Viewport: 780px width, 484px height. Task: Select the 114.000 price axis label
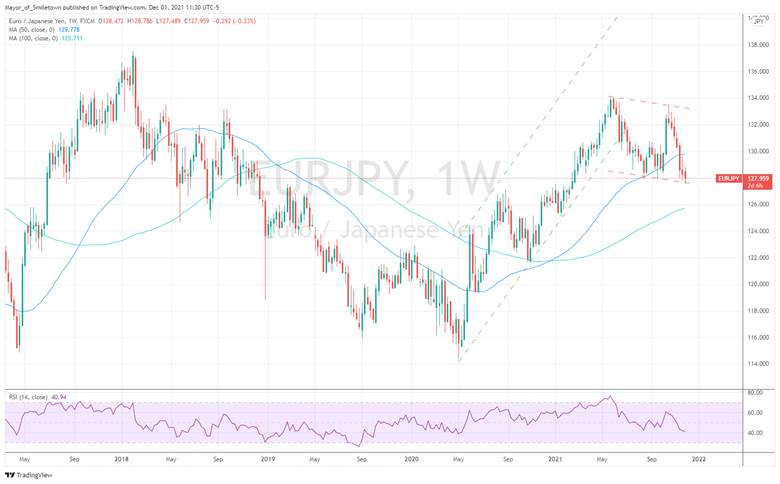(758, 364)
